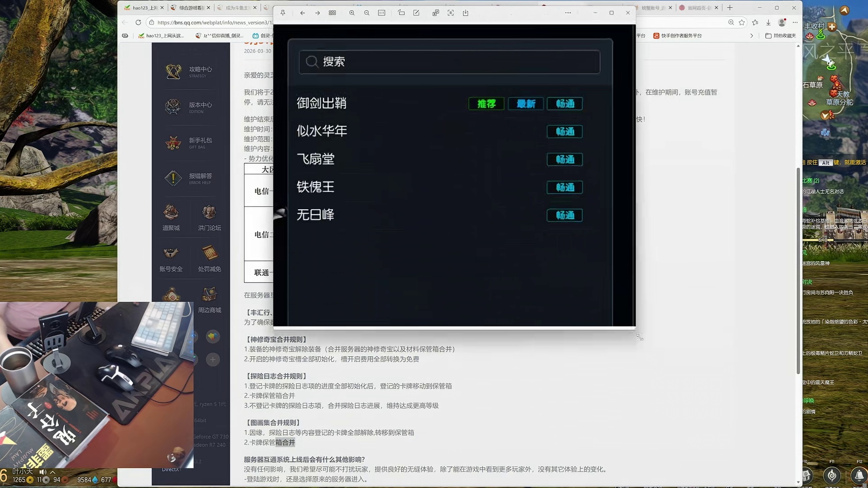This screenshot has height=488, width=868.
Task: Zoom in on the viewer image
Action: (x=352, y=13)
